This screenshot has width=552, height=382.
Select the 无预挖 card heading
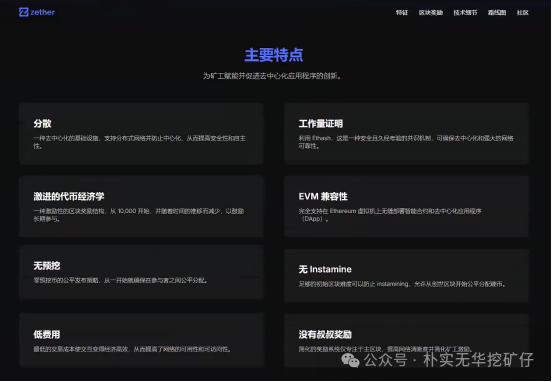47,265
